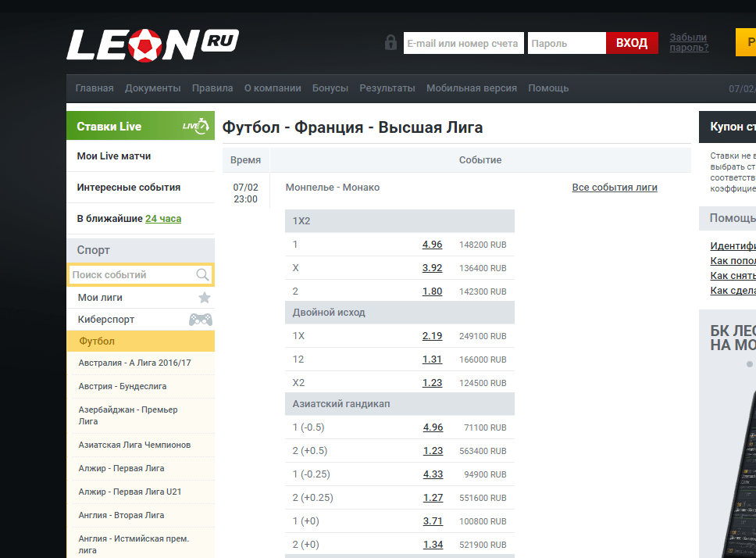Click the gamepad icon beside Киберспорт
The width and height of the screenshot is (756, 558).
click(201, 320)
